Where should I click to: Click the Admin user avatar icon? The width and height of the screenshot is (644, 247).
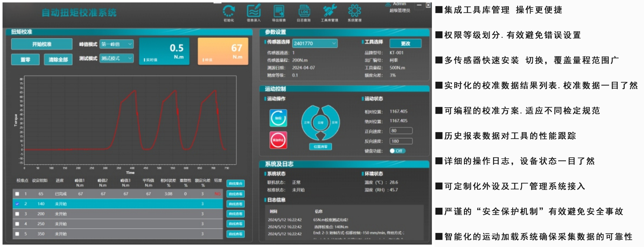click(x=388, y=4)
